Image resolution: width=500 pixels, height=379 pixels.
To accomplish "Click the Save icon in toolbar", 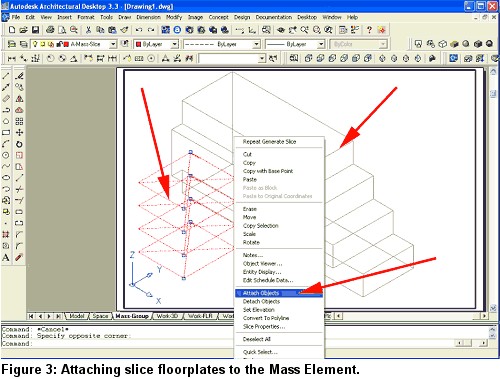I will point(35,30).
